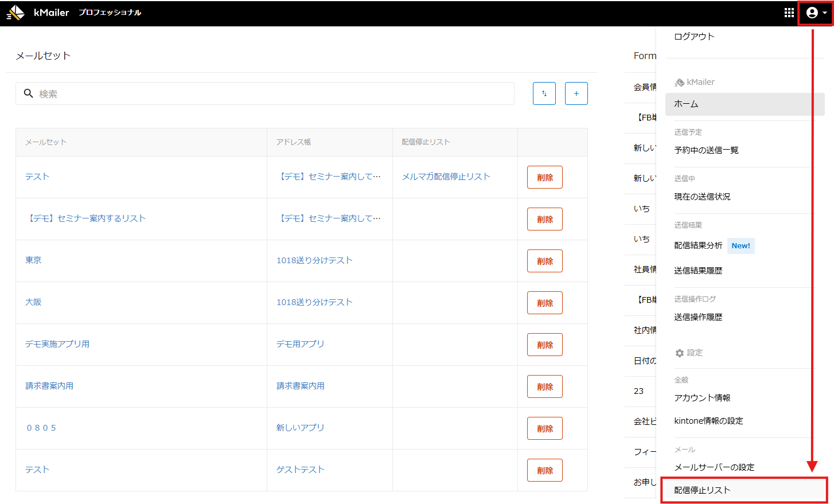Click the kMailer logo icon
The image size is (834, 504).
[x=15, y=13]
